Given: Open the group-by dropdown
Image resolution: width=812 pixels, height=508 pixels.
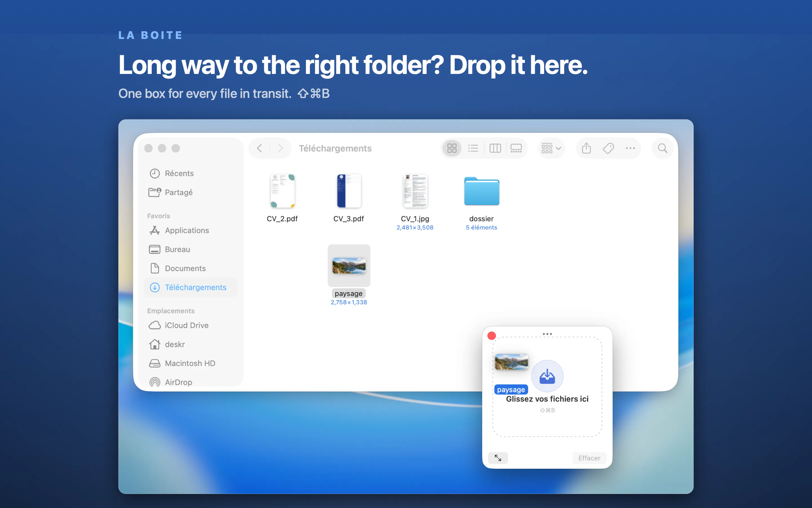Looking at the screenshot, I should click(551, 148).
